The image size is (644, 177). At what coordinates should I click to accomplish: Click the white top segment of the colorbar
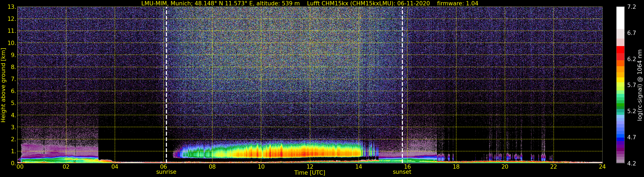tap(620, 18)
